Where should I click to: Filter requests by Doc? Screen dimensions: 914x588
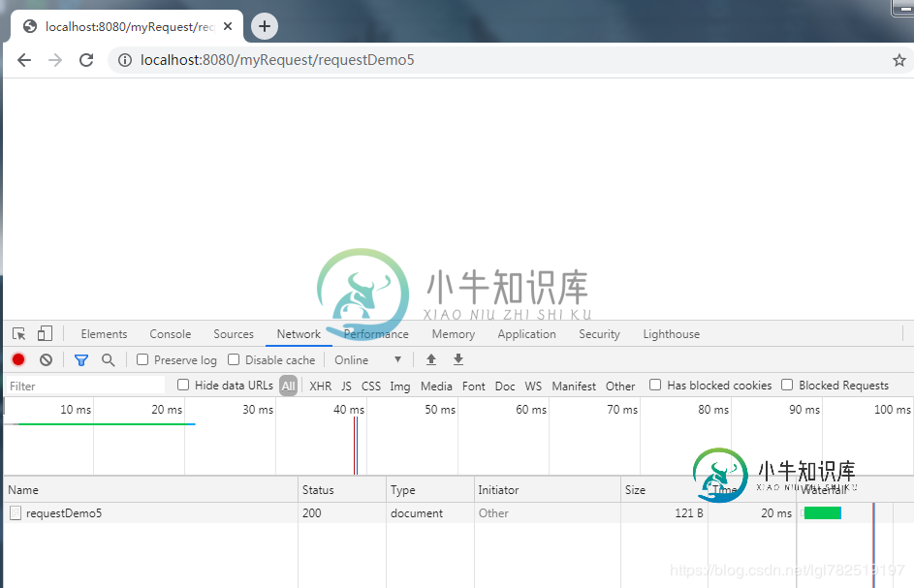pos(505,386)
